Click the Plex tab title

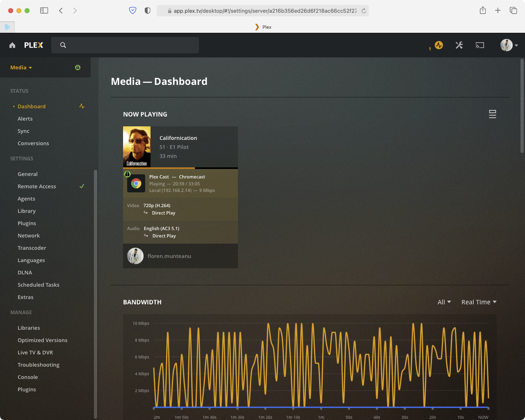point(267,27)
